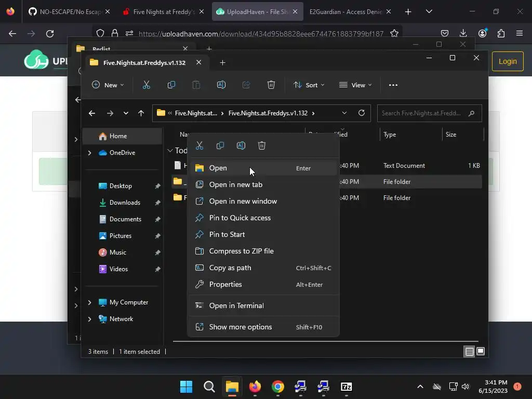
Task: Open the See more ellipsis menu
Action: pyautogui.click(x=393, y=85)
